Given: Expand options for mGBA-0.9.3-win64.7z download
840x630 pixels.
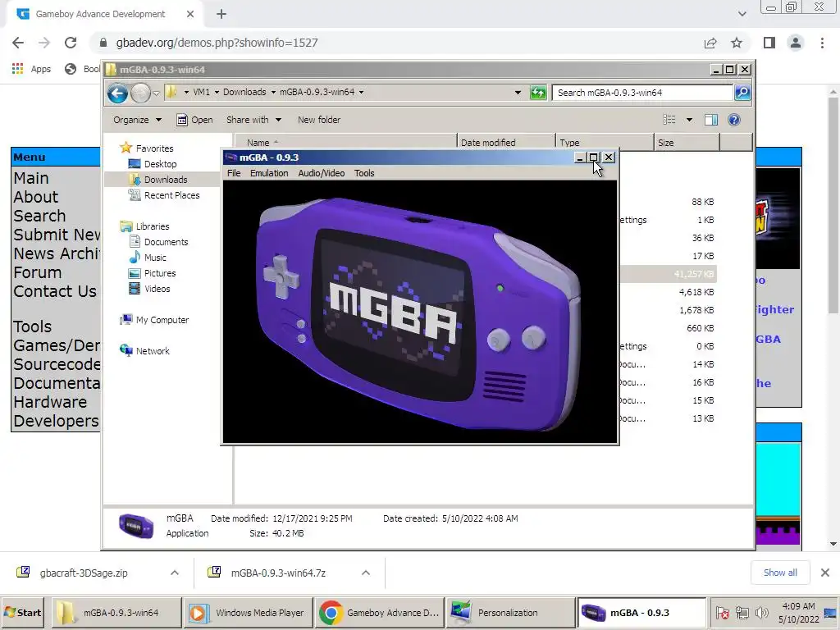Looking at the screenshot, I should point(366,573).
